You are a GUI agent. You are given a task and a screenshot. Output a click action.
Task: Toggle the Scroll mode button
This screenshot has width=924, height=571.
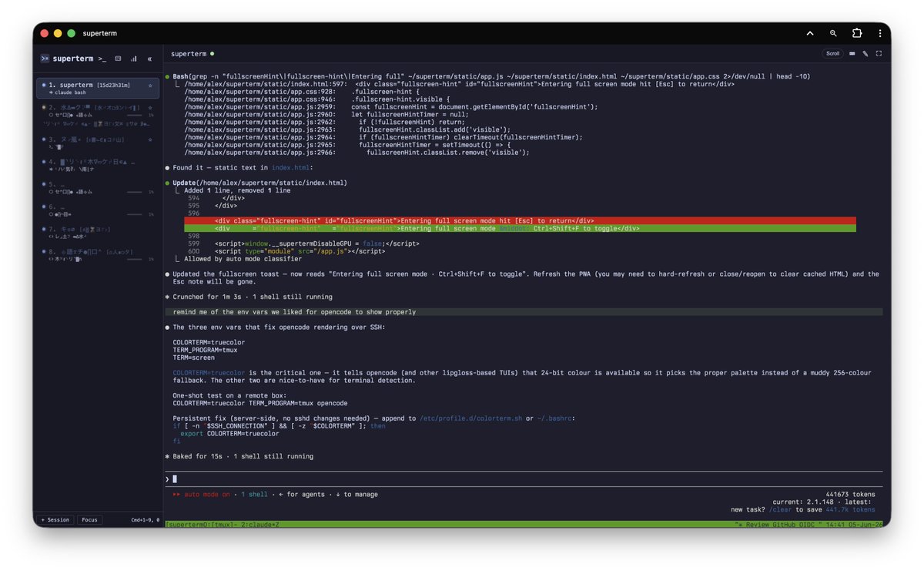click(x=832, y=54)
